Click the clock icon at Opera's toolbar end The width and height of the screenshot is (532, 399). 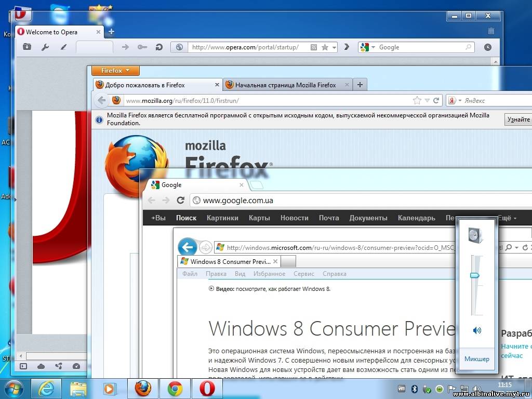click(x=487, y=47)
